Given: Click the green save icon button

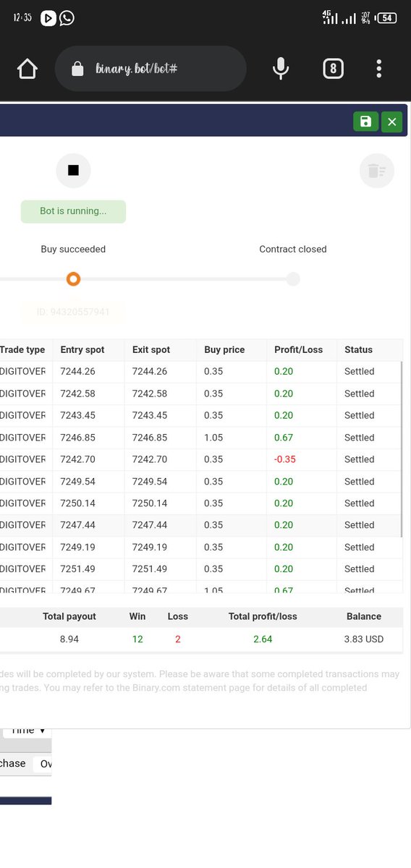Looking at the screenshot, I should click(365, 122).
